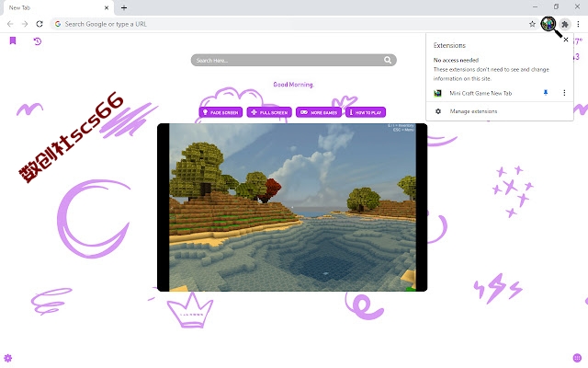Select Mini Craft Game New Tab in extensions list
The height and width of the screenshot is (368, 588).
[x=481, y=93]
